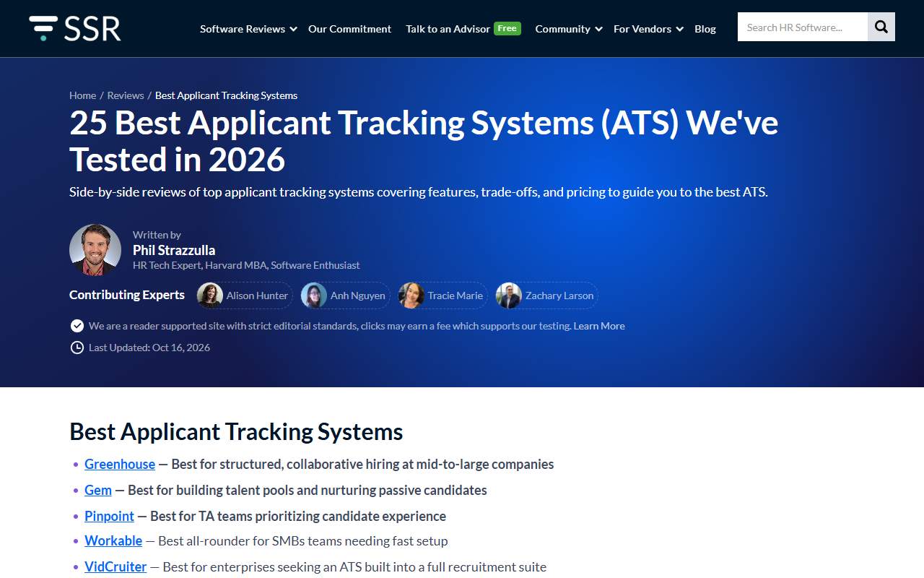Click the Contributing Experts label
This screenshot has width=924, height=578.
(x=127, y=295)
